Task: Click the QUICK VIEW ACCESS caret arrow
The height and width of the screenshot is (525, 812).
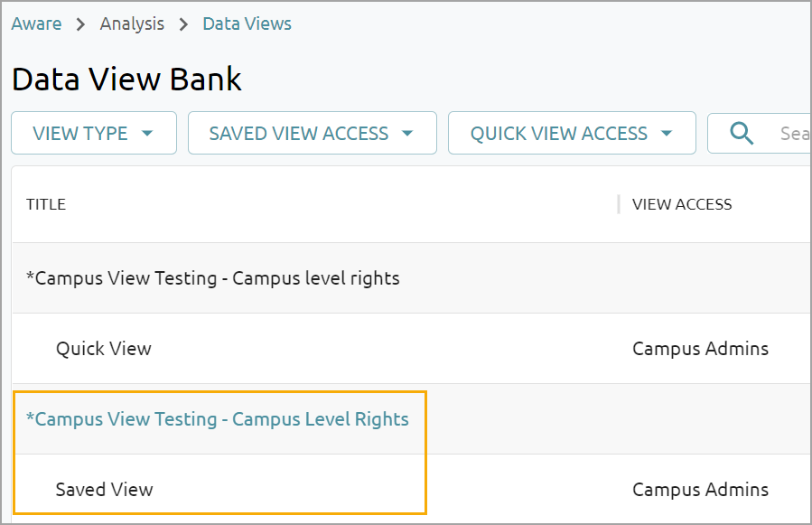Action: point(667,133)
